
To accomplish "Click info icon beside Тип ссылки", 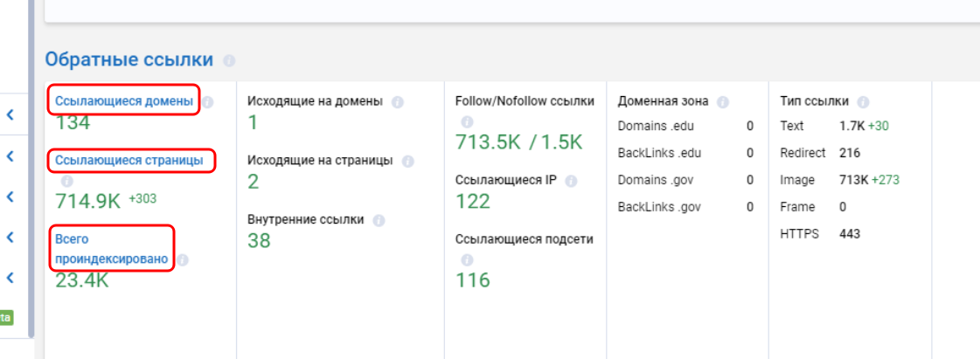I will click(x=864, y=102).
